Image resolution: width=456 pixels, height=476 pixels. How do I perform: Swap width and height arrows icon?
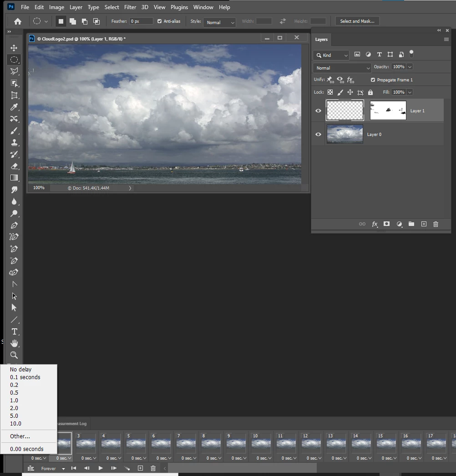tap(283, 21)
